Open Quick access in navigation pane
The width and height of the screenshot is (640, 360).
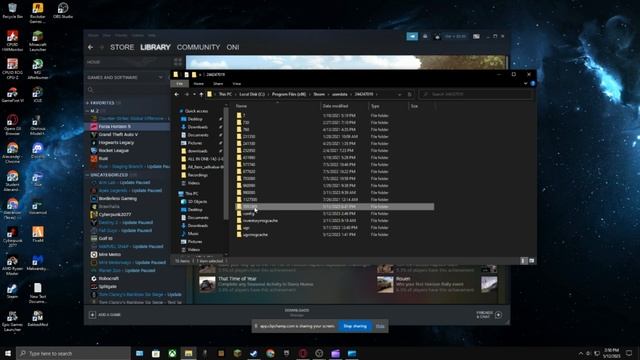196,111
